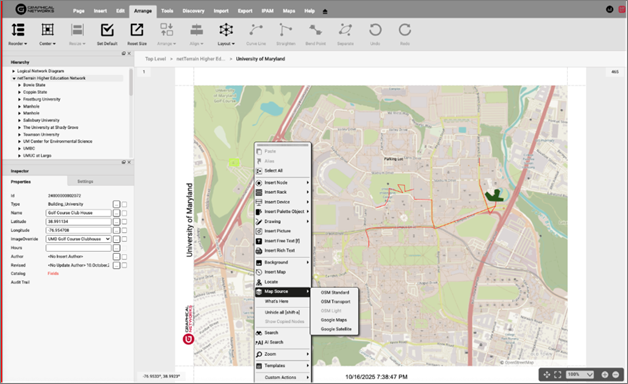Expand the Coppin State tree node

point(19,92)
